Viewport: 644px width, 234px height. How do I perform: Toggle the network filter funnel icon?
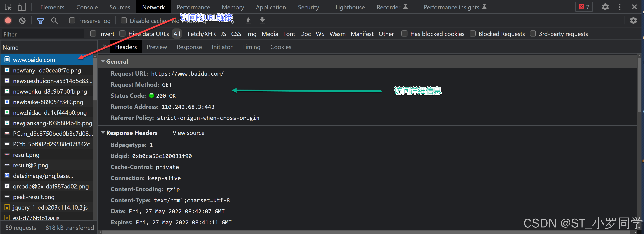pos(40,21)
